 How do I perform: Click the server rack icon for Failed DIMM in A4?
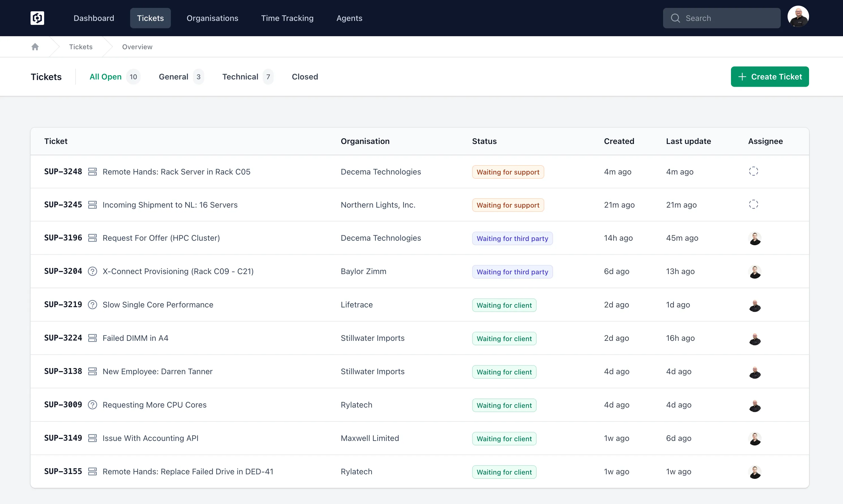coord(93,338)
